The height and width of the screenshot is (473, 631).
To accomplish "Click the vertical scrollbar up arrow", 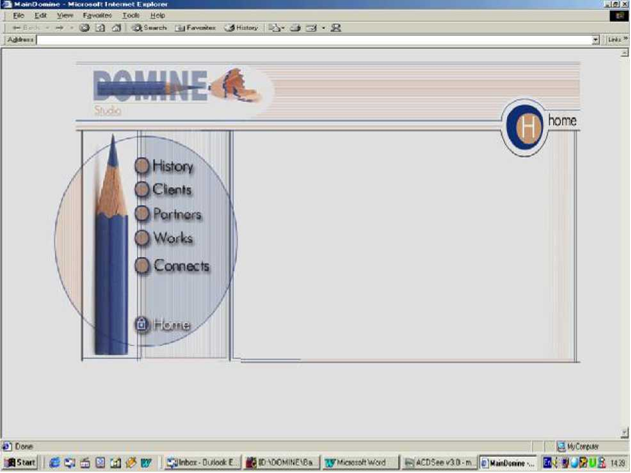I will click(x=624, y=53).
